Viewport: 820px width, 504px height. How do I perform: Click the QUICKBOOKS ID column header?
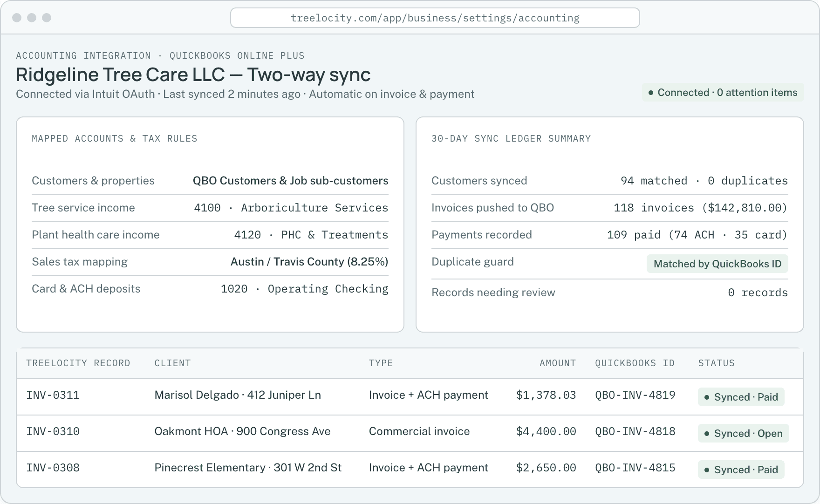[635, 363]
